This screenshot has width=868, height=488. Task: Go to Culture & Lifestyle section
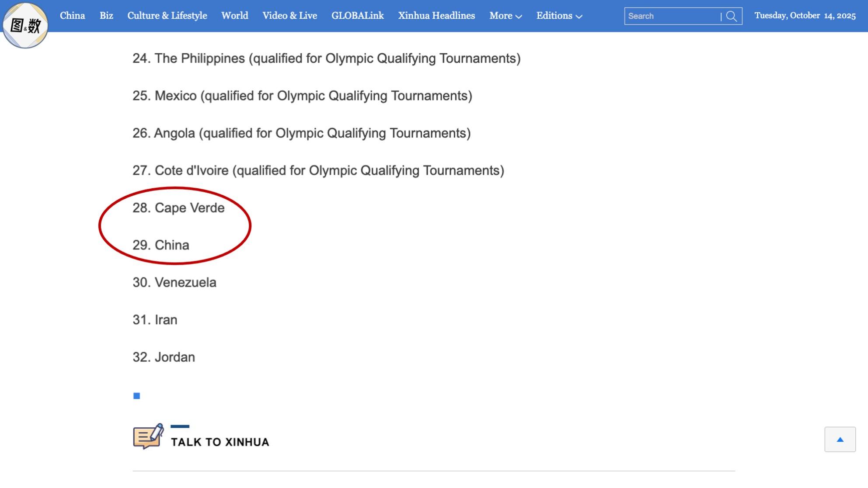click(167, 16)
